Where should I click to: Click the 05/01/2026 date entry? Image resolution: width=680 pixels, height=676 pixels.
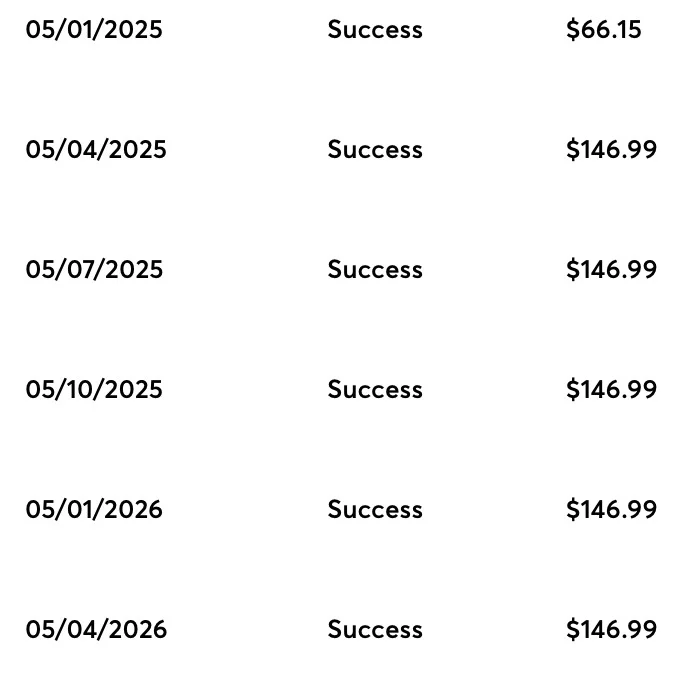tap(94, 510)
